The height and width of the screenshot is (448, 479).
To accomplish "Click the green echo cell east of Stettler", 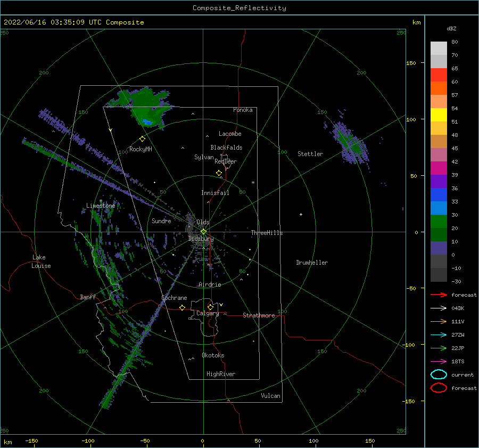I will tap(356, 148).
